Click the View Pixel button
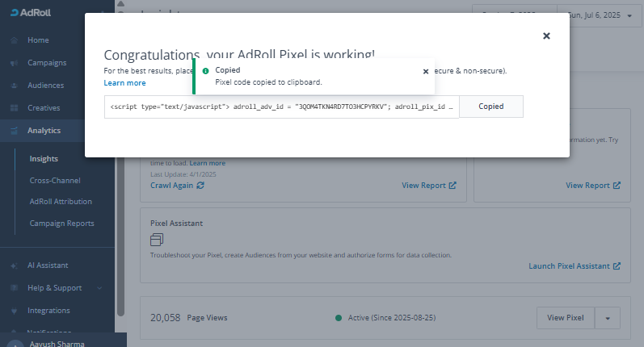Viewport: 644px width, 347px height. [566, 318]
